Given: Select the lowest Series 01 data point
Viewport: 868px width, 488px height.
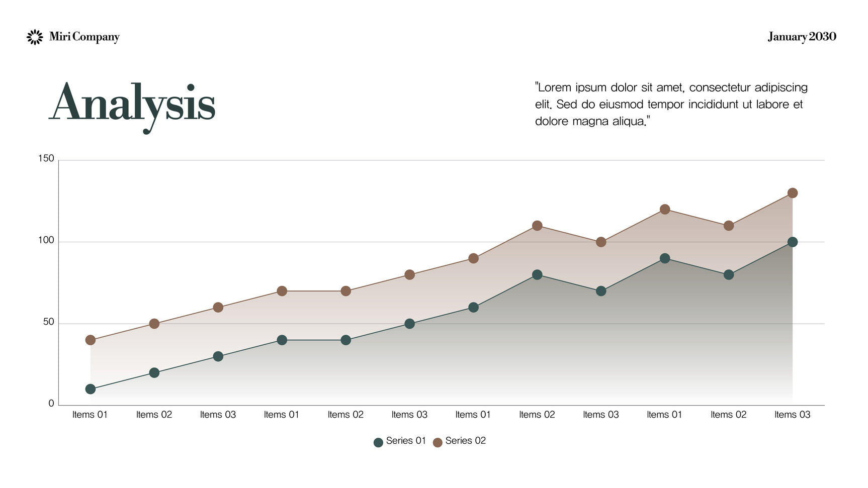Looking at the screenshot, I should (91, 389).
